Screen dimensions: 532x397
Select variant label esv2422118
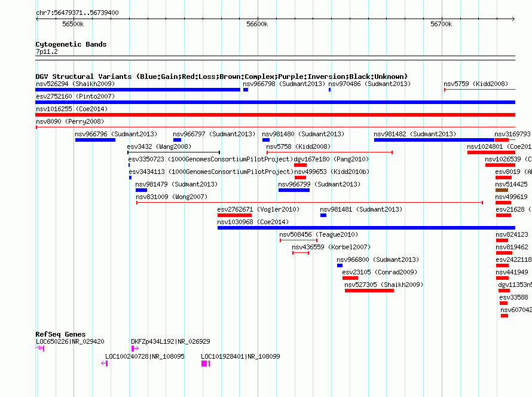[513, 259]
